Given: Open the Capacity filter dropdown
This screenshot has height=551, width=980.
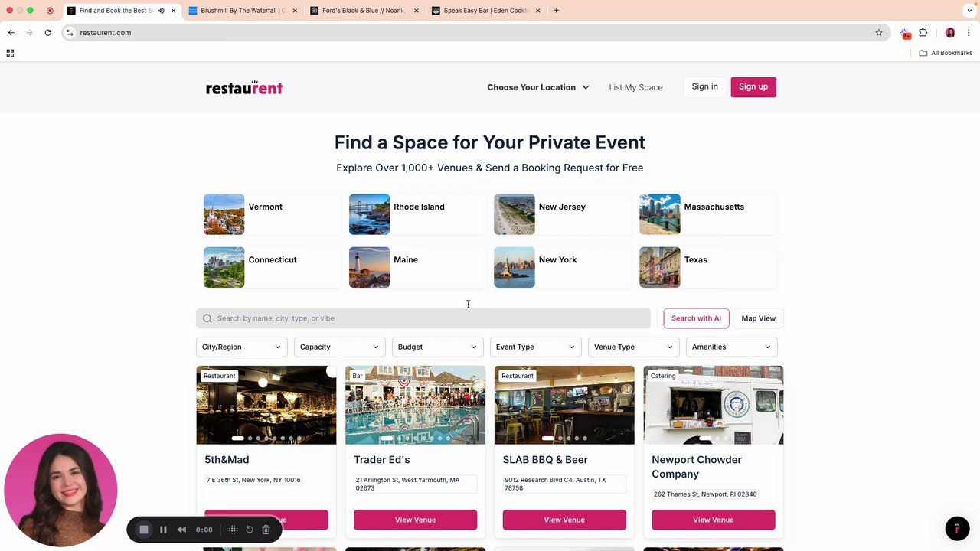Looking at the screenshot, I should click(339, 347).
